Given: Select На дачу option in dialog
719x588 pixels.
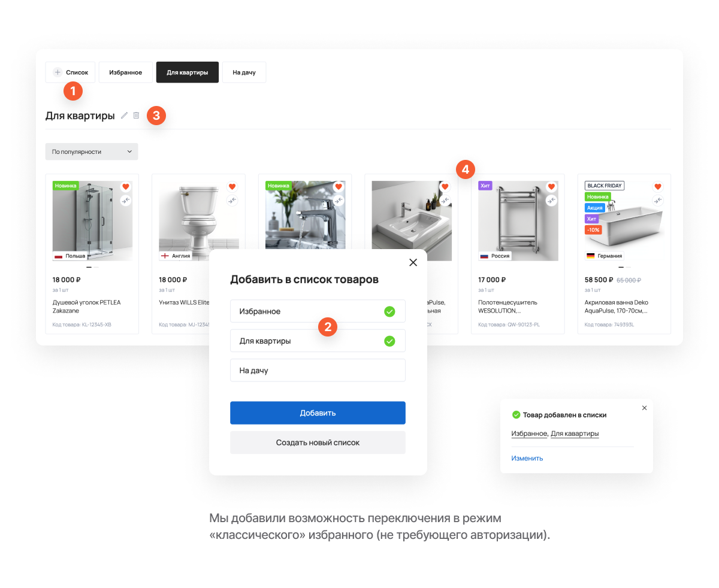Looking at the screenshot, I should 318,370.
